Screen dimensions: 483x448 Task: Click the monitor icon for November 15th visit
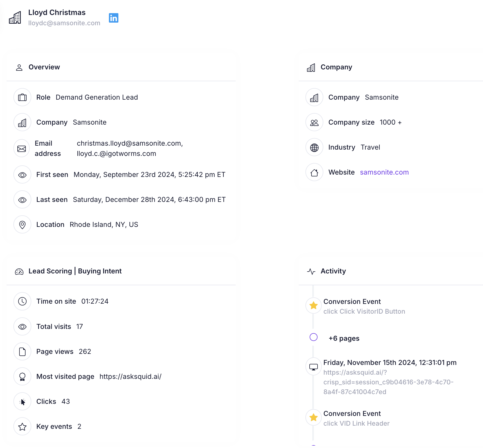[x=313, y=367]
